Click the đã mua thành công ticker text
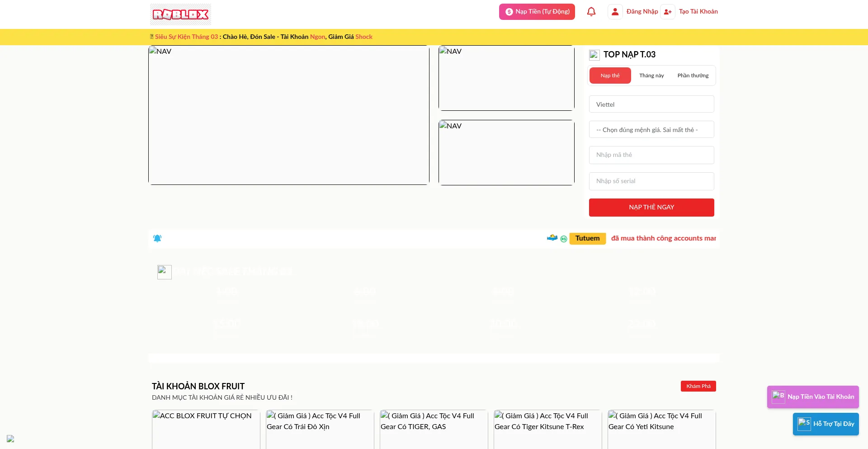 (x=663, y=238)
